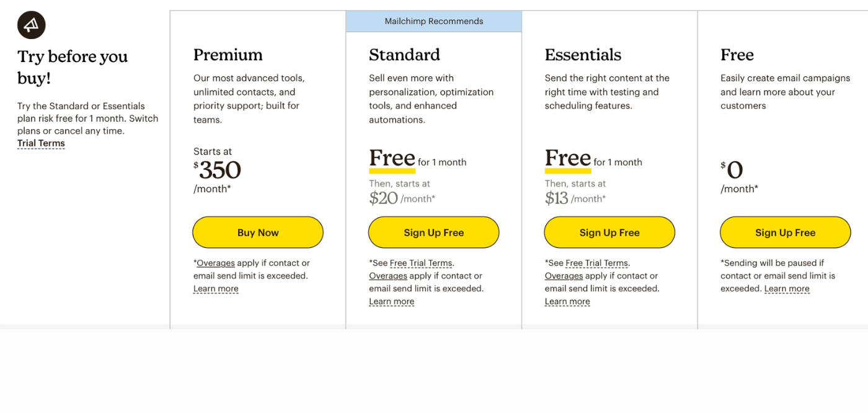The height and width of the screenshot is (413, 868).
Task: Follow Learn more link under Standard
Action: click(x=392, y=301)
